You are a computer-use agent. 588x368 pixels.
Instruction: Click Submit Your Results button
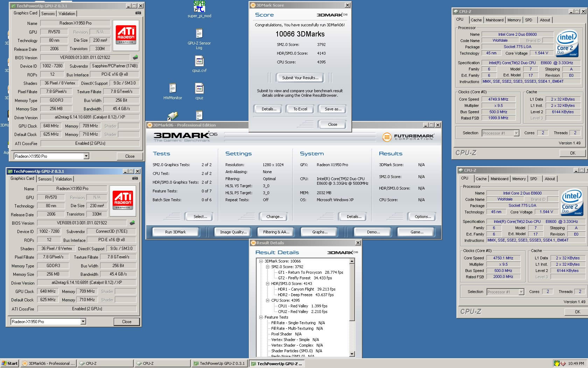point(300,78)
